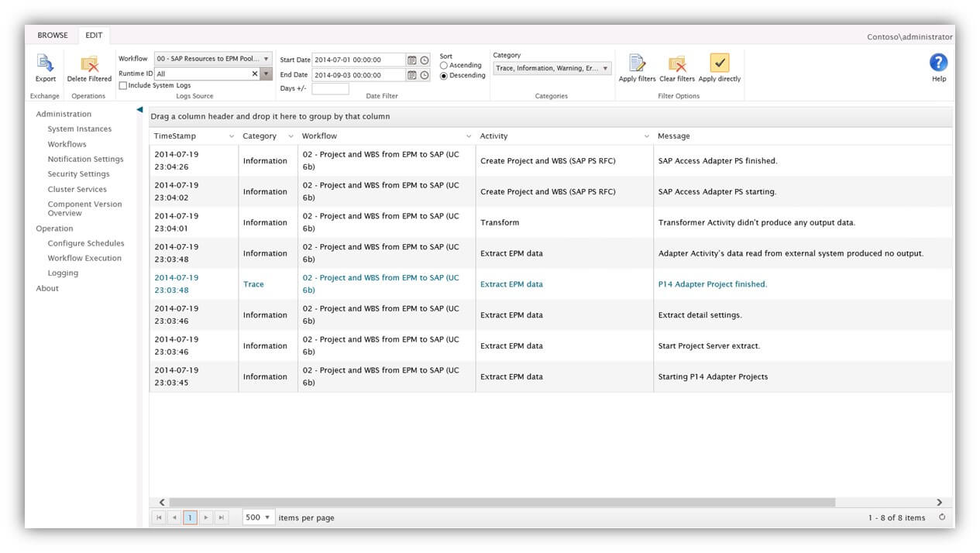980x553 pixels.
Task: Select the 'SAP Access Adapter PS finished.' message
Action: (717, 161)
